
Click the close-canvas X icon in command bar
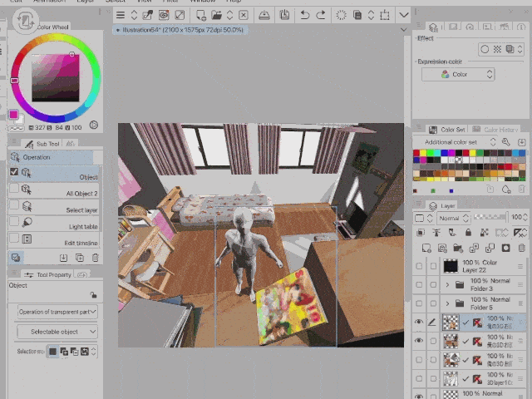(244, 15)
